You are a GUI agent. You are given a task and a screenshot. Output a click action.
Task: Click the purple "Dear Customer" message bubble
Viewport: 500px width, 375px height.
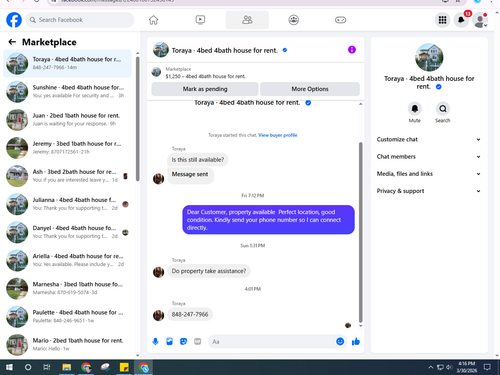coord(268,220)
